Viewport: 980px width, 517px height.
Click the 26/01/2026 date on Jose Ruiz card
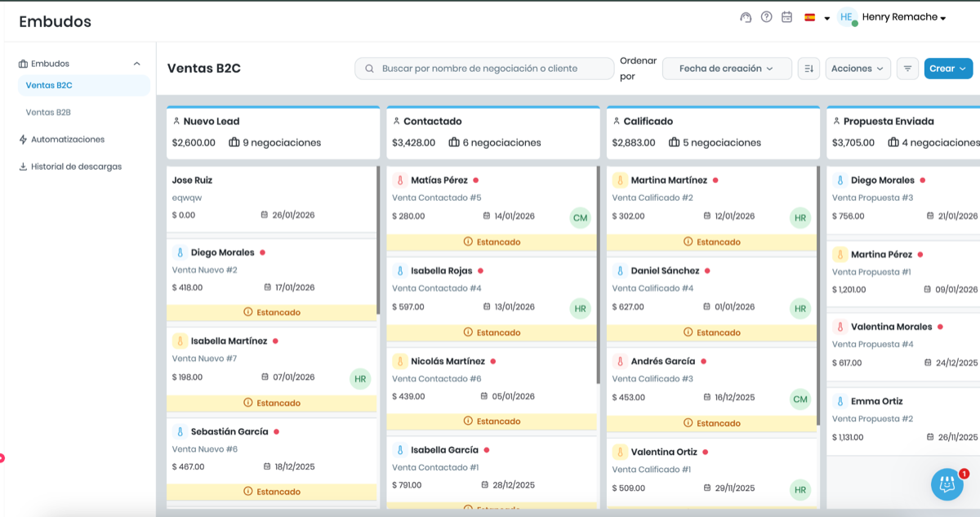(x=293, y=216)
